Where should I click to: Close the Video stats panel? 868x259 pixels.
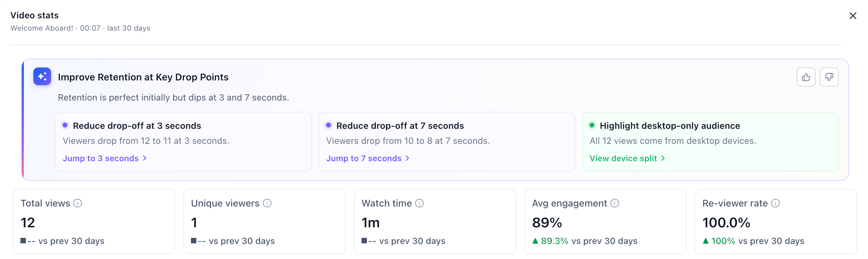coord(853,16)
